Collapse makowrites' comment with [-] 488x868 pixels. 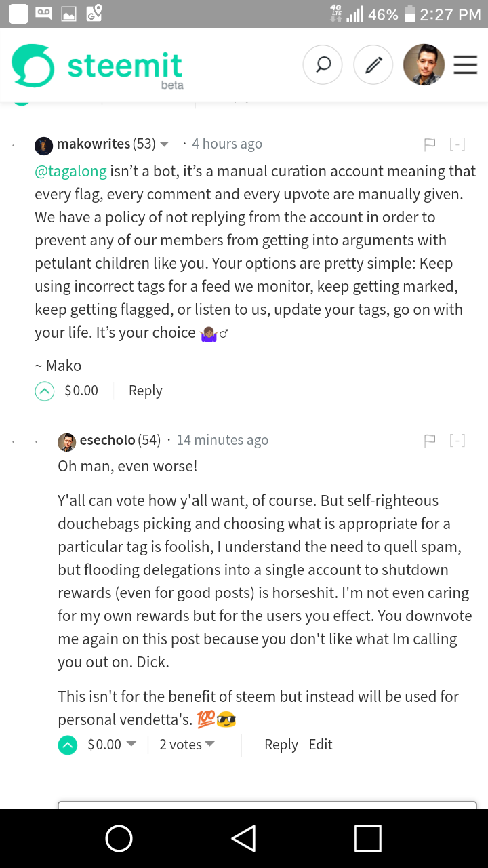[457, 144]
